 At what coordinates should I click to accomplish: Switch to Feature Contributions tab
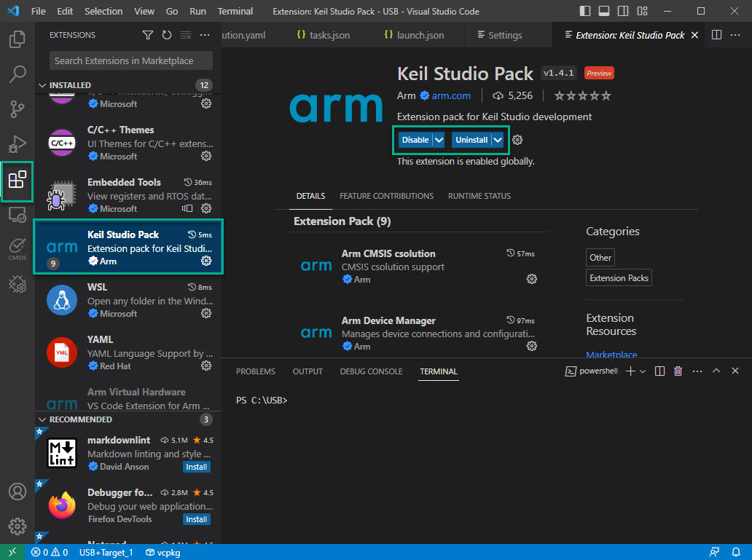pyautogui.click(x=386, y=196)
